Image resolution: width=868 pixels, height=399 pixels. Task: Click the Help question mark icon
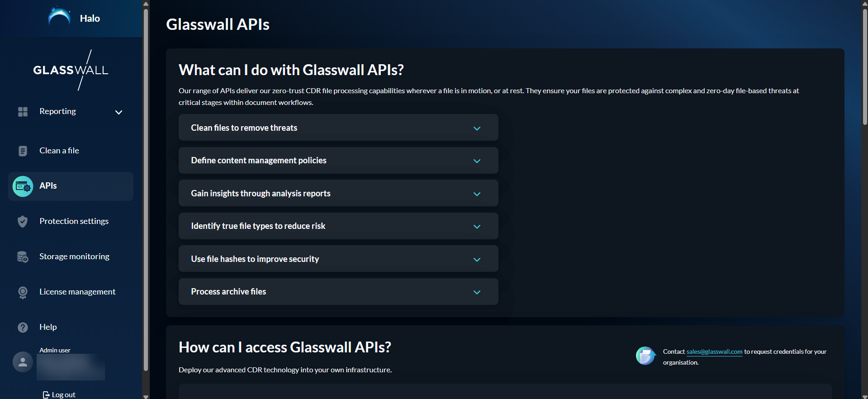pyautogui.click(x=23, y=328)
